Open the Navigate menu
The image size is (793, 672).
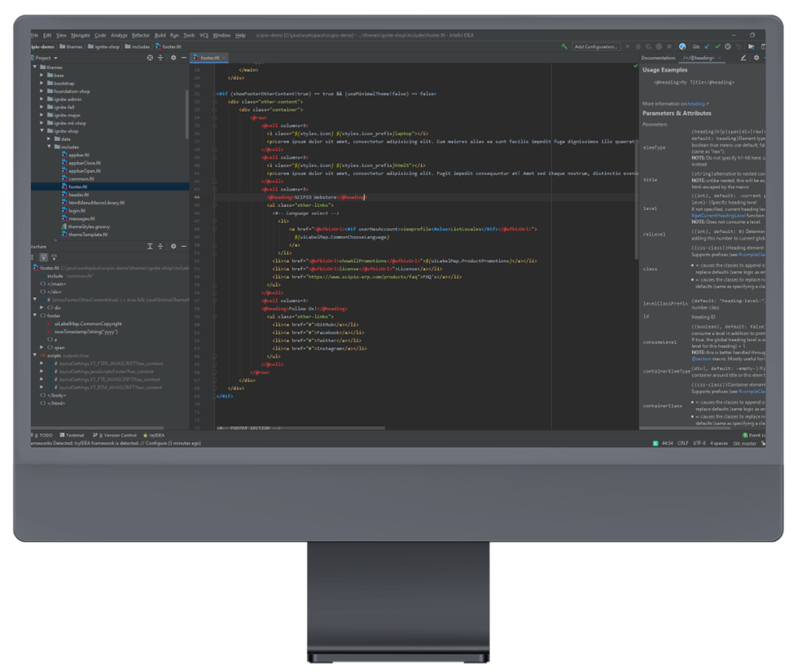[x=81, y=35]
